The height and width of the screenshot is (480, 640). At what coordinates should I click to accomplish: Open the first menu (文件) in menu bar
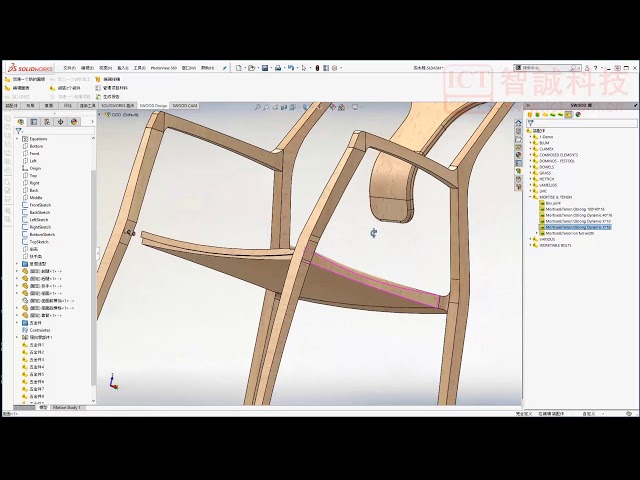(70, 68)
